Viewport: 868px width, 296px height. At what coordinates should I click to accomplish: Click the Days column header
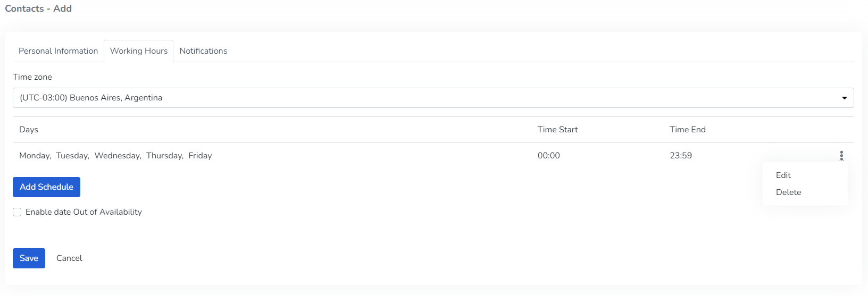pyautogui.click(x=29, y=130)
